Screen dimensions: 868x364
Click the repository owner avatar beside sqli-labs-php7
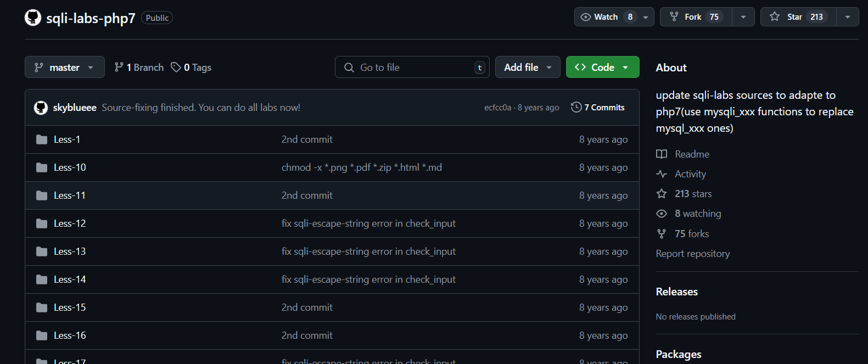[x=33, y=18]
